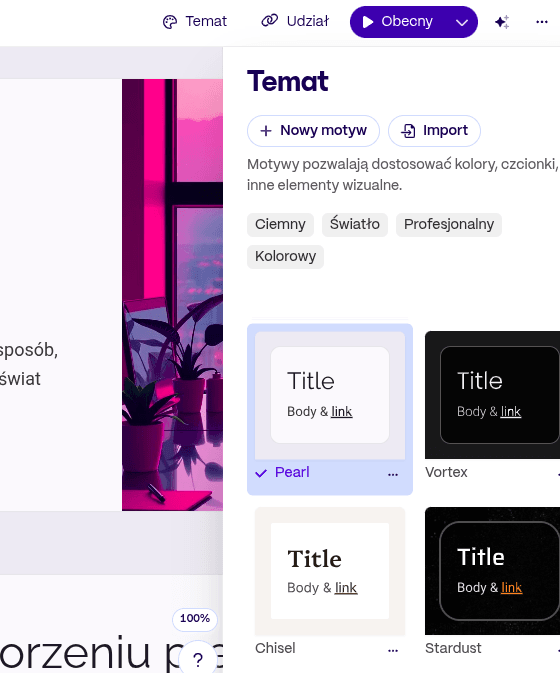Filter themes by Ciemny tag
This screenshot has height=673, width=560.
tap(280, 224)
